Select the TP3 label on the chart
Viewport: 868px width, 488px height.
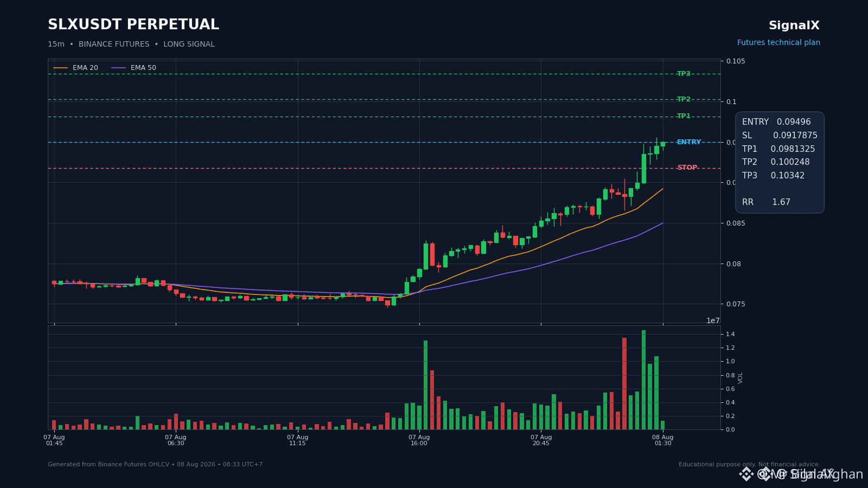point(684,74)
